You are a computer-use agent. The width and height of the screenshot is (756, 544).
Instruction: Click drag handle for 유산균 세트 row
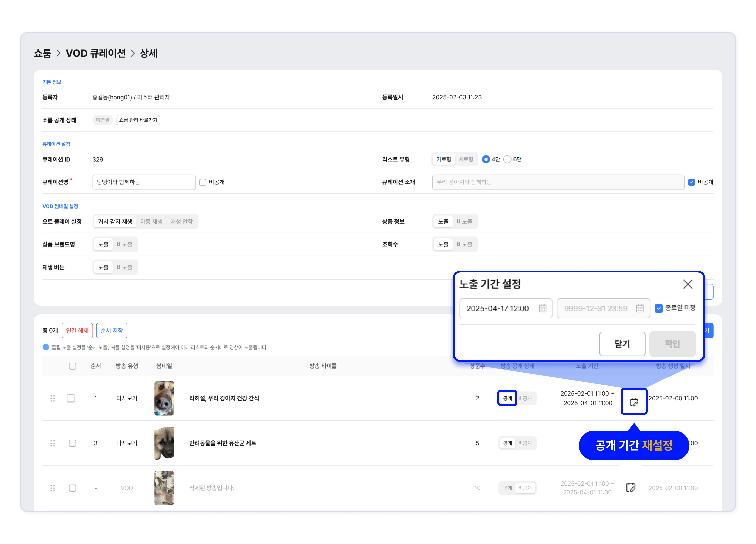(x=53, y=443)
